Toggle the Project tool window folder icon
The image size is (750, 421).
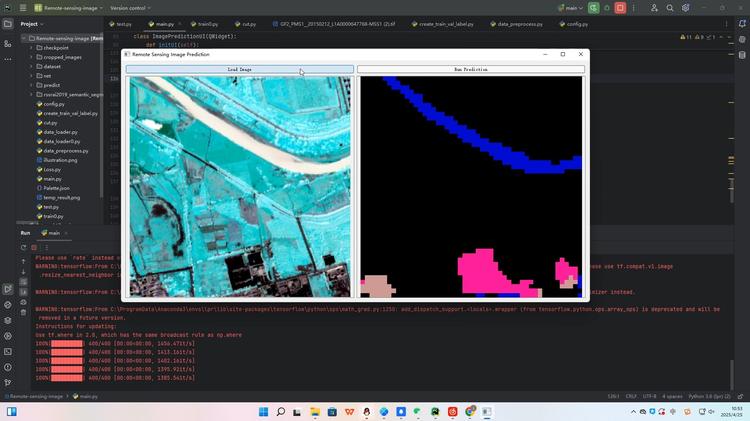pos(8,24)
